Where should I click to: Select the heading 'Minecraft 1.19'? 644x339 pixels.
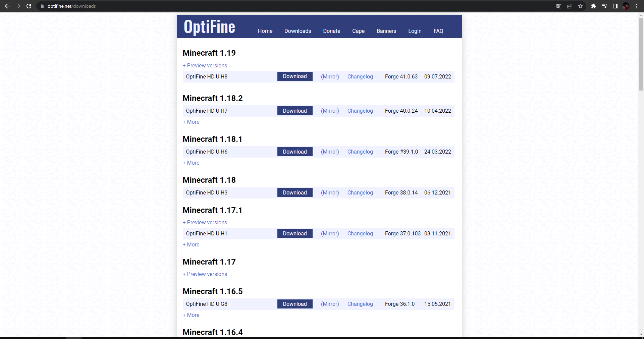click(x=209, y=53)
